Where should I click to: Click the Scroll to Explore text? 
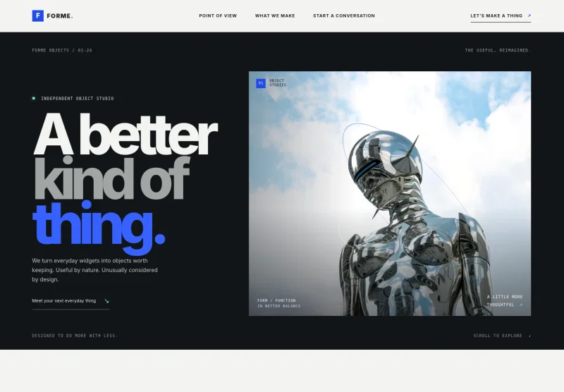498,336
